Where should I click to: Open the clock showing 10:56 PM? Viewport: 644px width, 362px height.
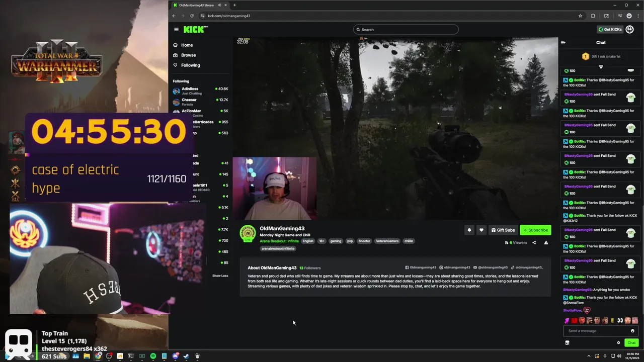click(x=631, y=356)
